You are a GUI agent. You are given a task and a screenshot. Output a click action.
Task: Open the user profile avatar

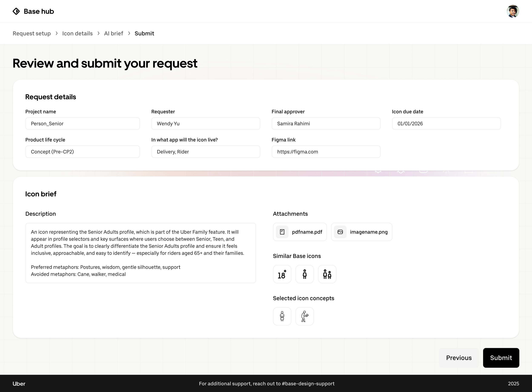pos(513,11)
